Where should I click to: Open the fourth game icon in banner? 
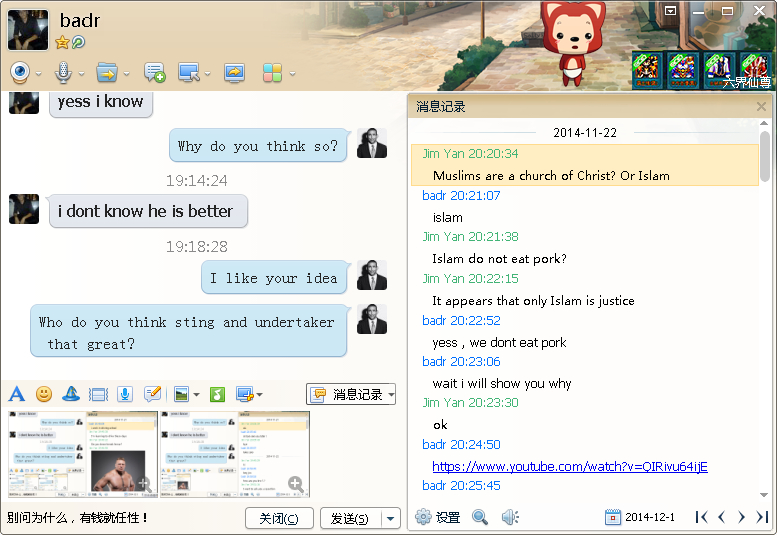pos(755,70)
